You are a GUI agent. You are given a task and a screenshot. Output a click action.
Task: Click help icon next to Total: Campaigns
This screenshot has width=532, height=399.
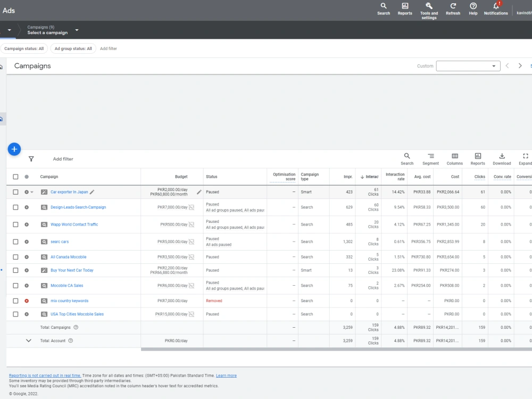76,327
